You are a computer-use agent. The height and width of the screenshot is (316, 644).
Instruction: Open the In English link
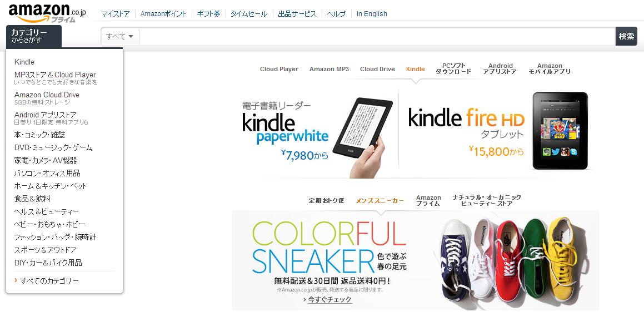372,13
